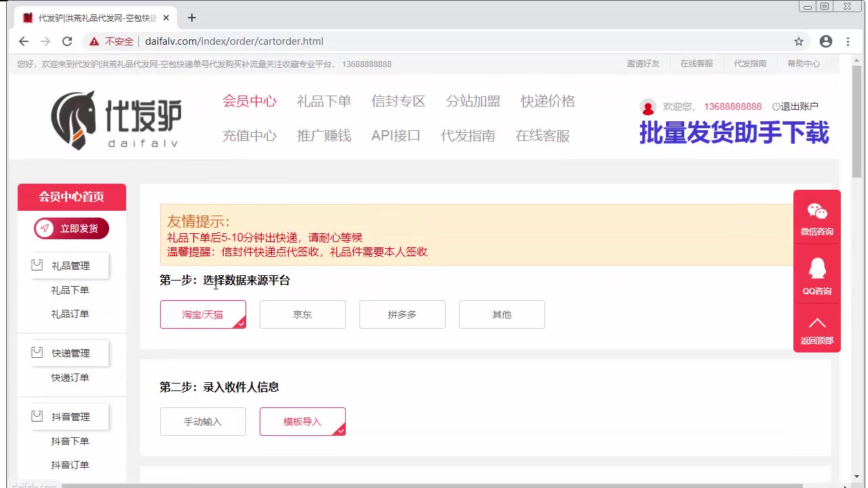Click the QQ咨询 penguin icon
868x488 pixels.
(817, 268)
